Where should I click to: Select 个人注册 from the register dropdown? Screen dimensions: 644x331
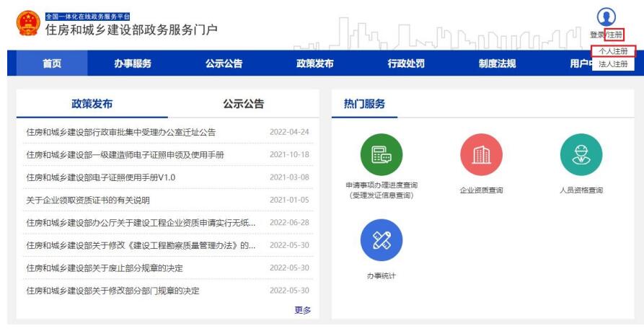tap(613, 51)
